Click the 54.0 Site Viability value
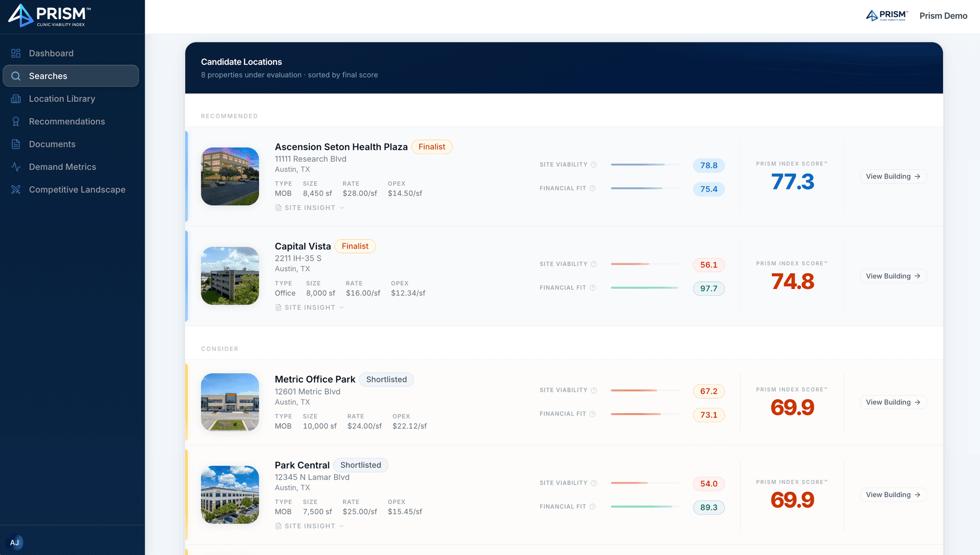This screenshot has height=555, width=980. pos(709,484)
